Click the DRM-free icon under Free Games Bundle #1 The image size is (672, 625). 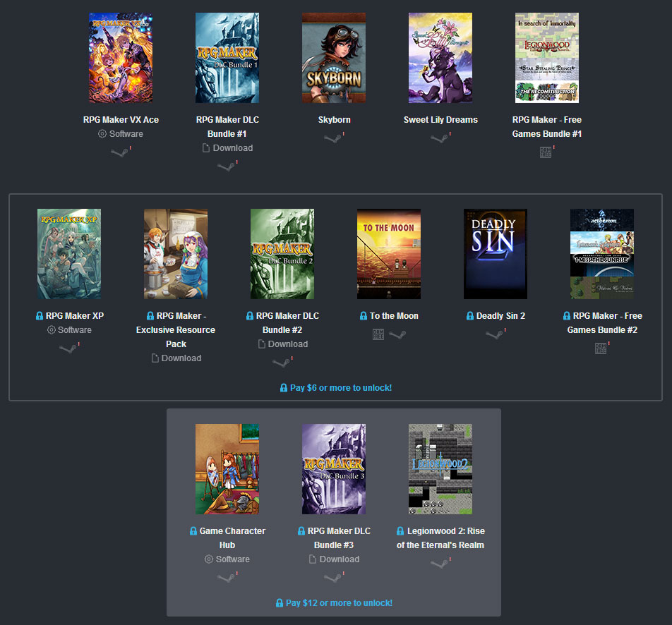(x=546, y=152)
